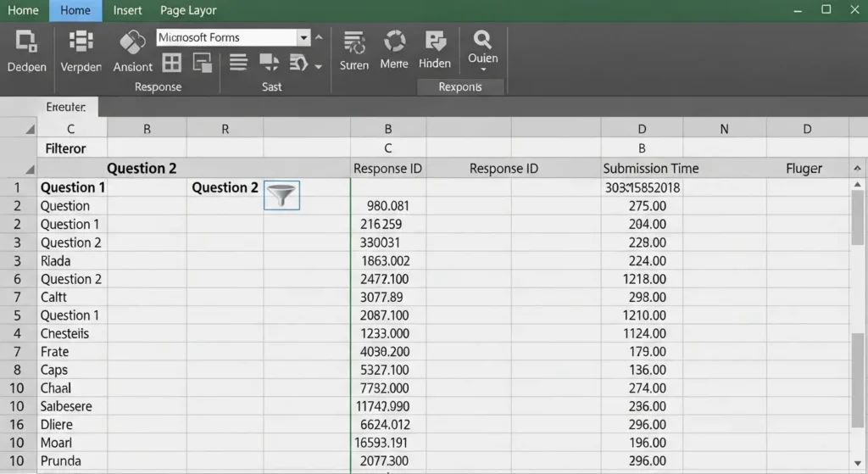
Task: Select the Ereuter sheet tab
Action: tap(66, 108)
